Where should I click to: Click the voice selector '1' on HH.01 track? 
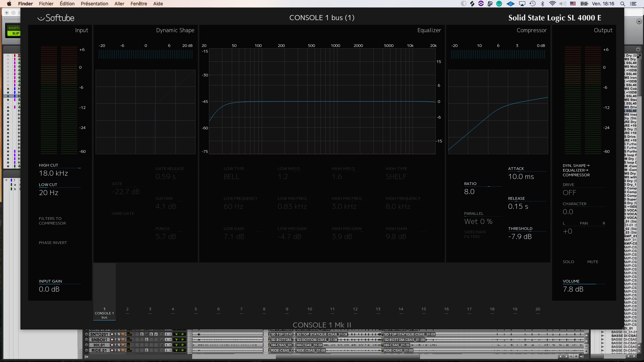coord(166,345)
